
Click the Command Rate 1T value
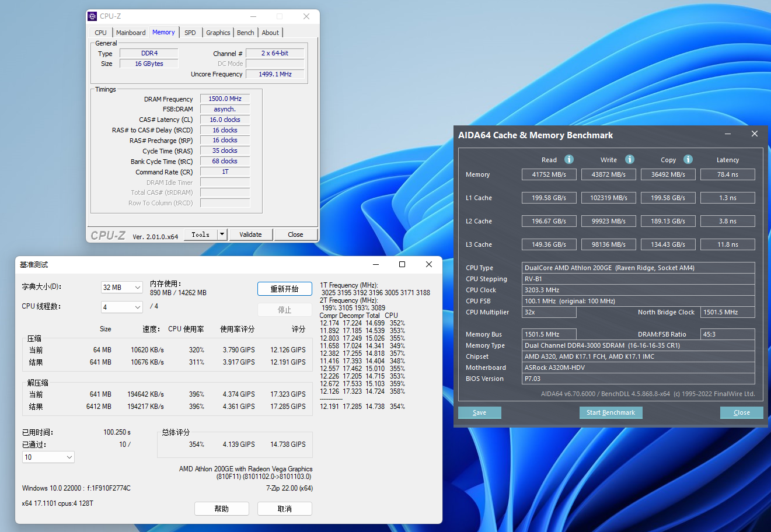coord(225,171)
